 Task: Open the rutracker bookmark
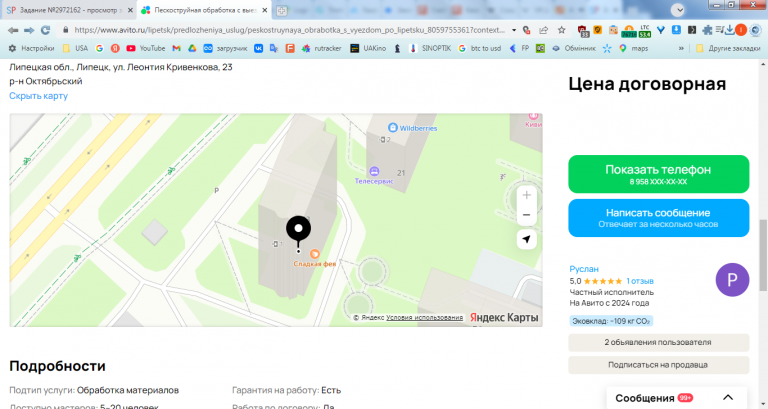321,48
